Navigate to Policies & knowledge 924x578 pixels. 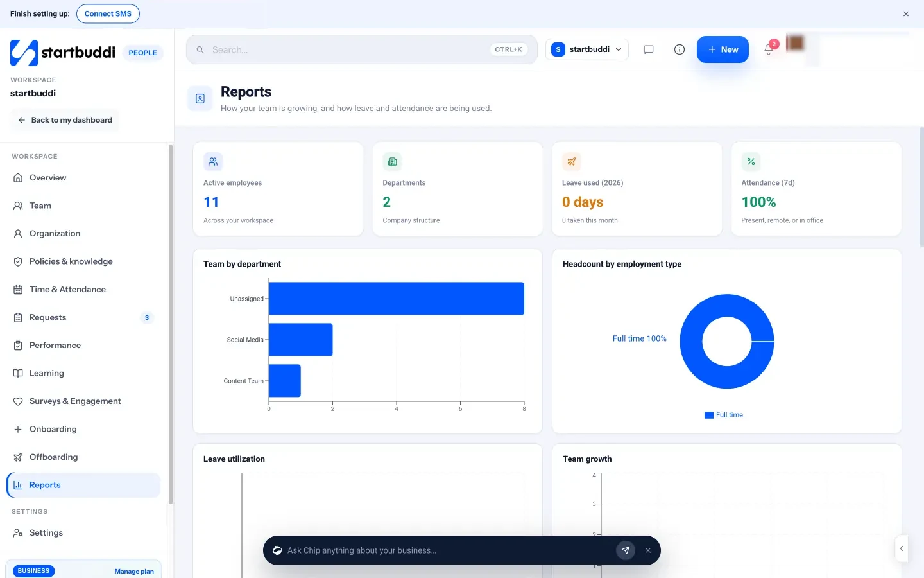point(83,261)
